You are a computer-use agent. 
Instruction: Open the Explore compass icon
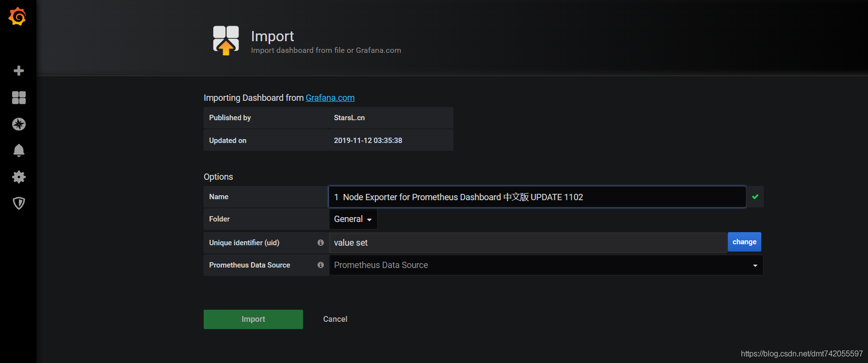(x=18, y=124)
